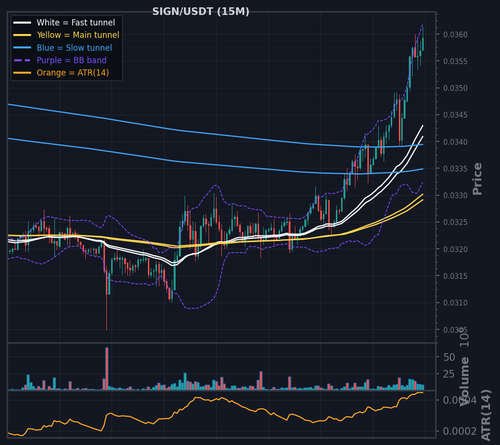The height and width of the screenshot is (445, 500).
Task: Click the 'Price' axis title
Action: point(477,179)
